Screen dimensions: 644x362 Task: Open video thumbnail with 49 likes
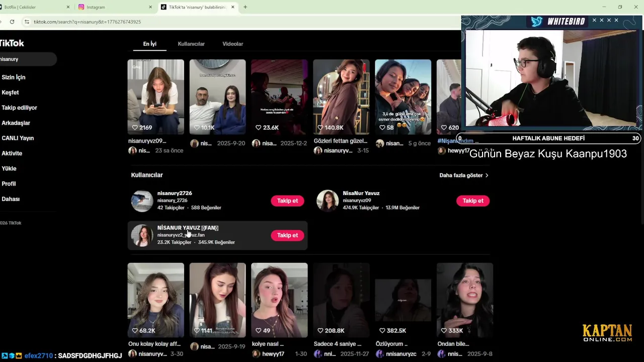point(279,300)
